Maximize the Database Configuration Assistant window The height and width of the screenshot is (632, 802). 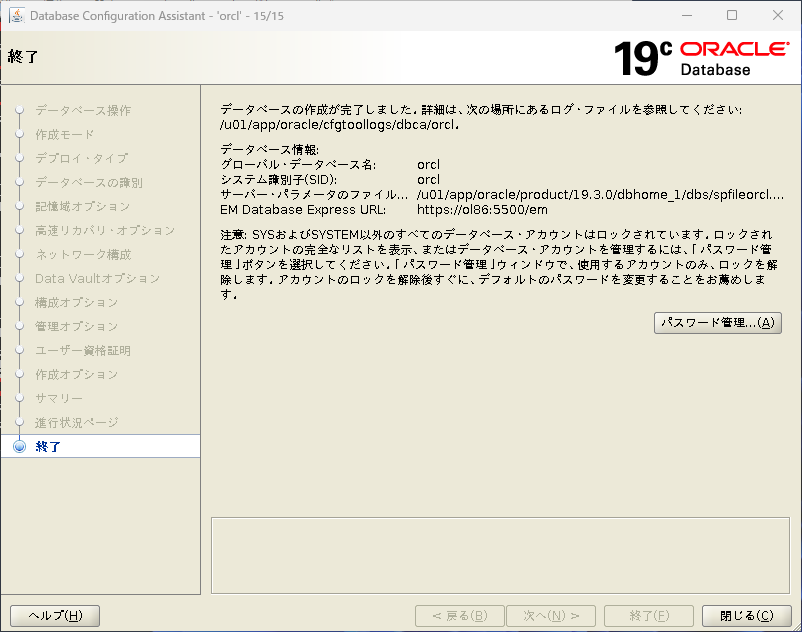point(732,15)
